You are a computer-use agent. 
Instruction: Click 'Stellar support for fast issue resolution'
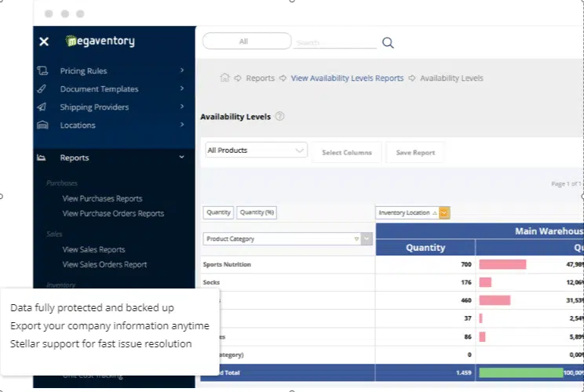101,343
